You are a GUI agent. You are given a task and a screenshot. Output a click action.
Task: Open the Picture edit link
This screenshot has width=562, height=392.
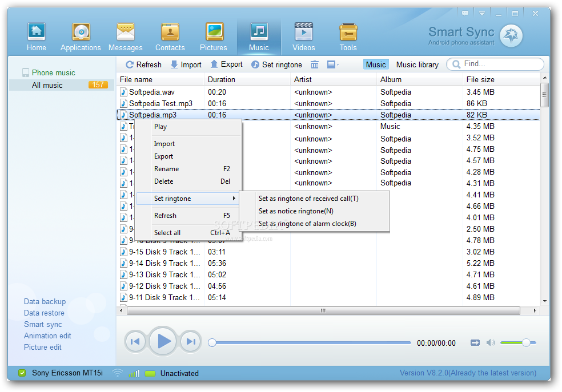pos(43,347)
